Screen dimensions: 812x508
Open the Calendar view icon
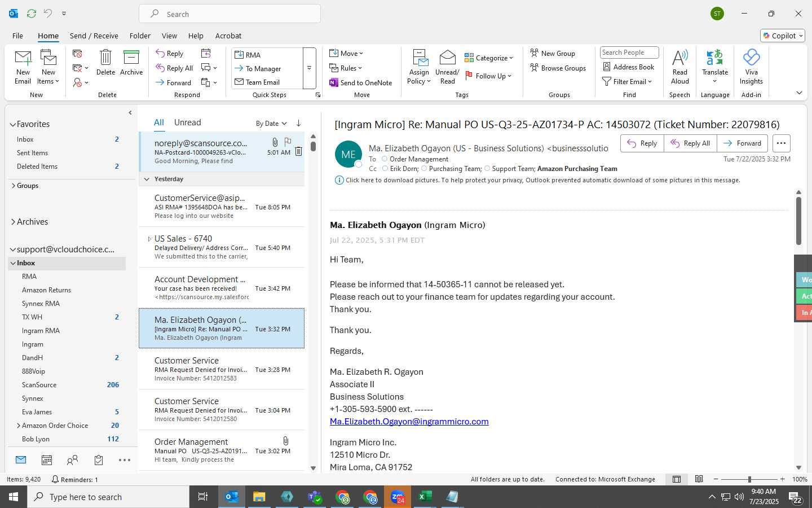point(47,460)
